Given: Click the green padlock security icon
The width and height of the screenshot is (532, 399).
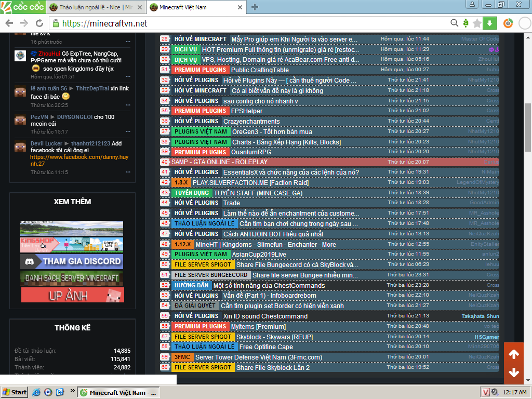Looking at the screenshot, I should [55, 23].
